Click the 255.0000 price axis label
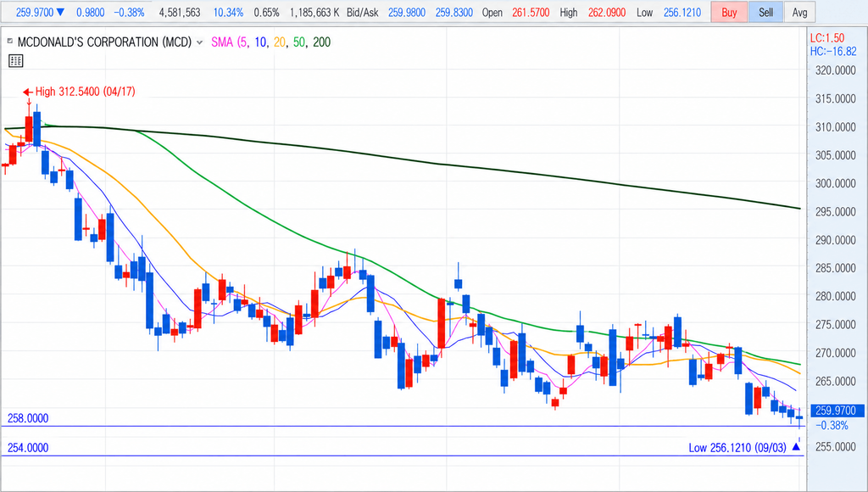 [x=835, y=446]
